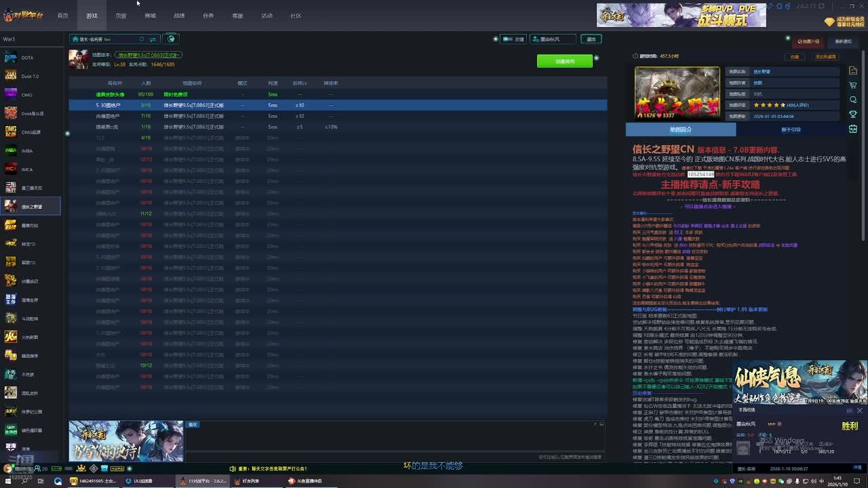Viewport: 868px width, 488px height.
Task: Select IMBA game in left sidebar
Action: click(27, 150)
